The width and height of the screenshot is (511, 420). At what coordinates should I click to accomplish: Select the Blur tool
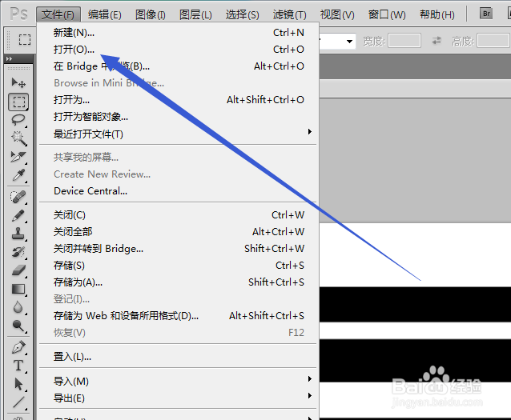click(18, 307)
